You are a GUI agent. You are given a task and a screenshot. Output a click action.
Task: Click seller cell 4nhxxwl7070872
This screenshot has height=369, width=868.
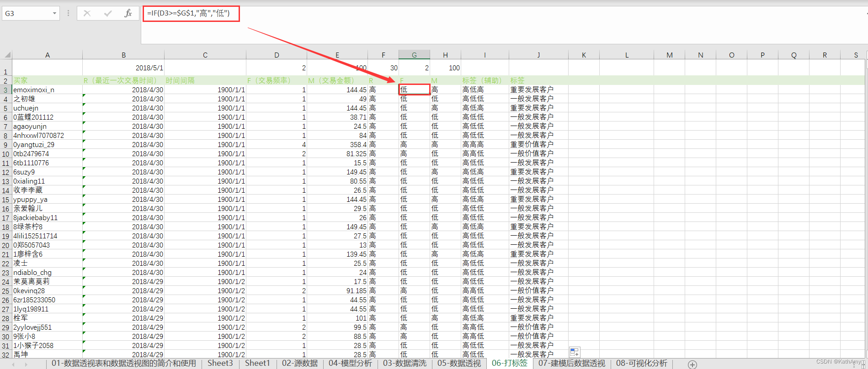47,136
